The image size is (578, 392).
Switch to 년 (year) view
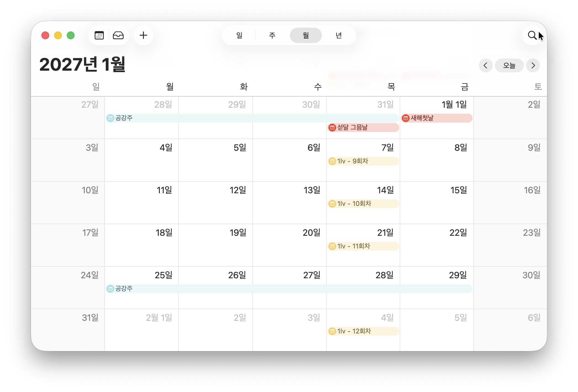339,35
